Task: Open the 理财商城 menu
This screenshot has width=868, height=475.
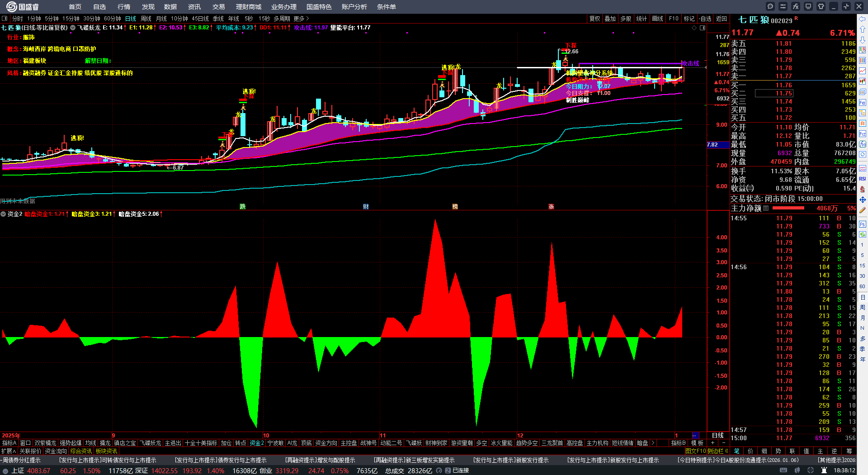Action: pyautogui.click(x=249, y=7)
